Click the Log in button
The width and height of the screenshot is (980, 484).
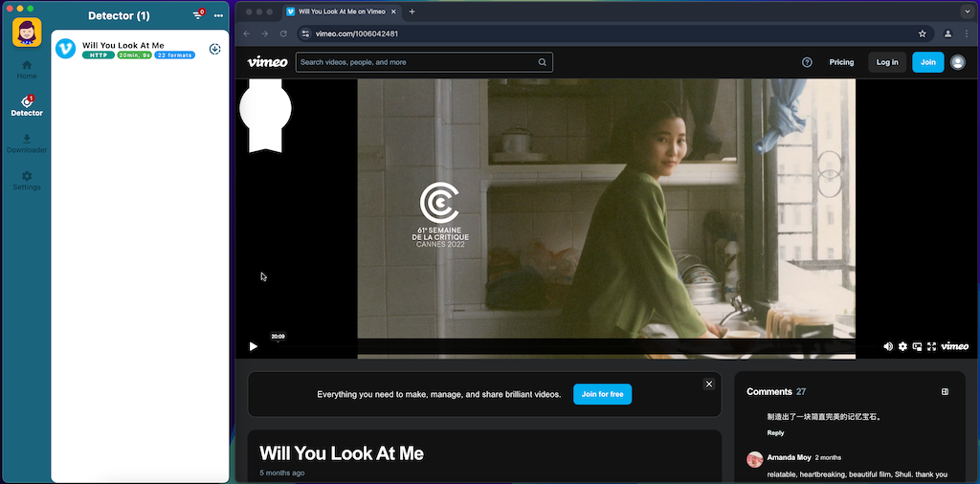click(887, 62)
